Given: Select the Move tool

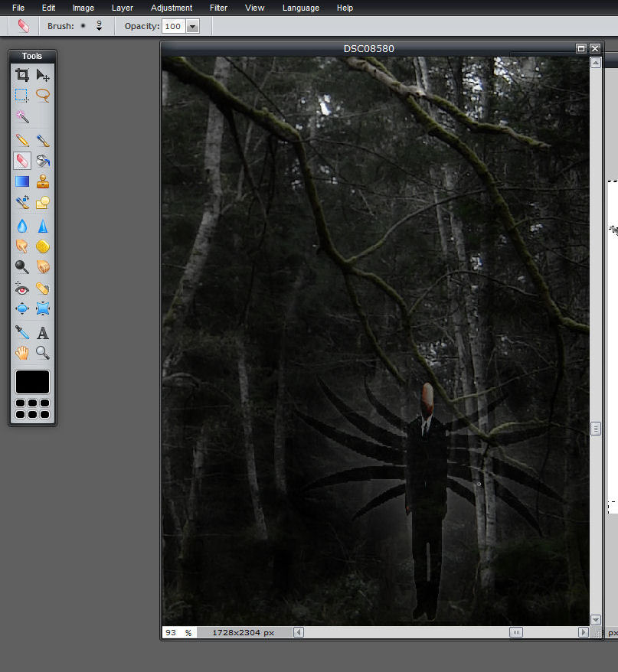Looking at the screenshot, I should coord(42,75).
